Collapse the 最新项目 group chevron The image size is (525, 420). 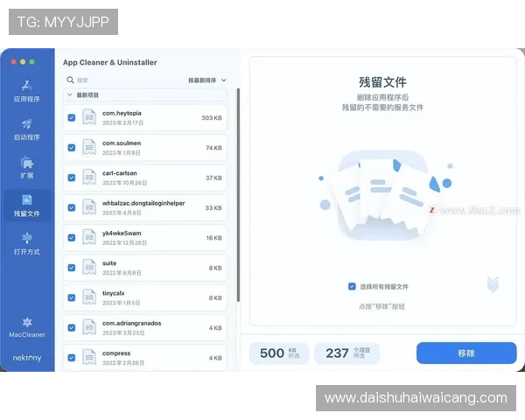tap(69, 94)
